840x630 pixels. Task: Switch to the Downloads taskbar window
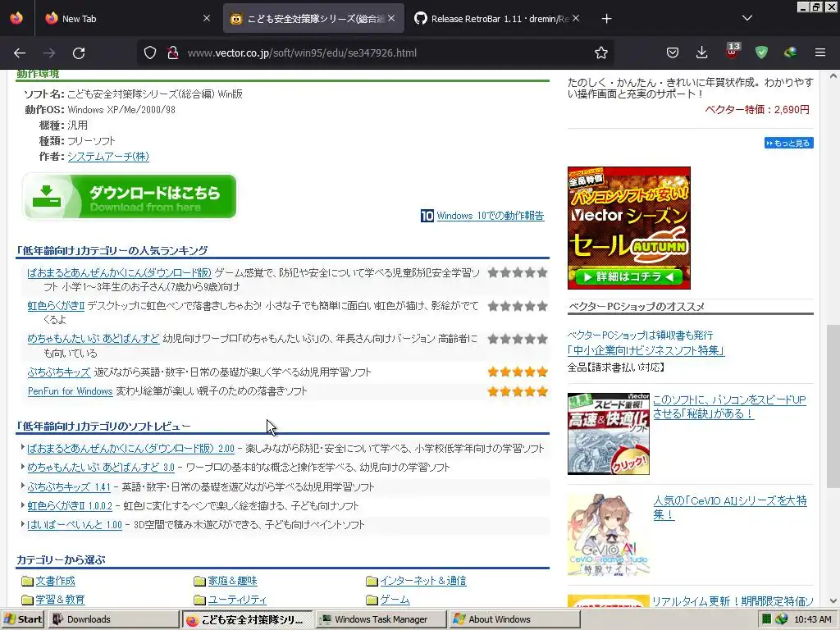click(x=113, y=619)
